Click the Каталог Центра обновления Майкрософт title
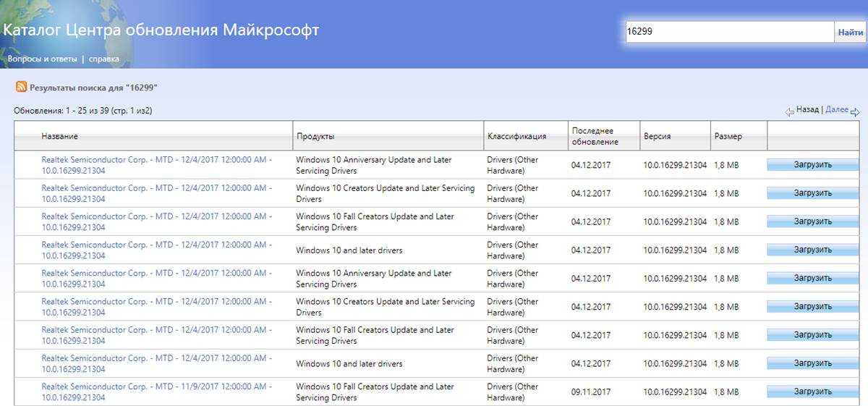The height and width of the screenshot is (406, 868). [x=161, y=30]
